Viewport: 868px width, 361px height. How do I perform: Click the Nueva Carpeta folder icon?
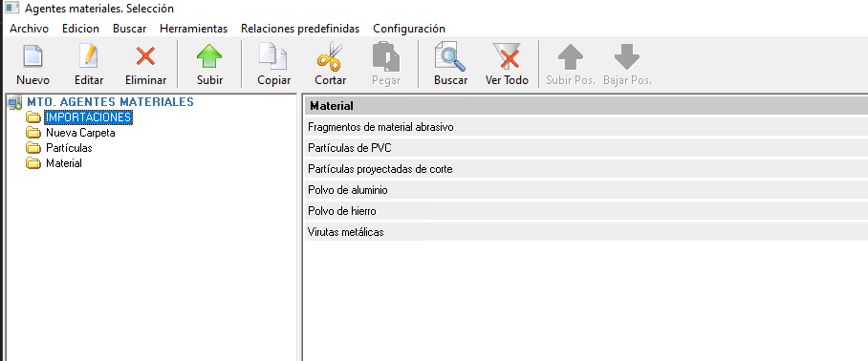click(x=33, y=133)
